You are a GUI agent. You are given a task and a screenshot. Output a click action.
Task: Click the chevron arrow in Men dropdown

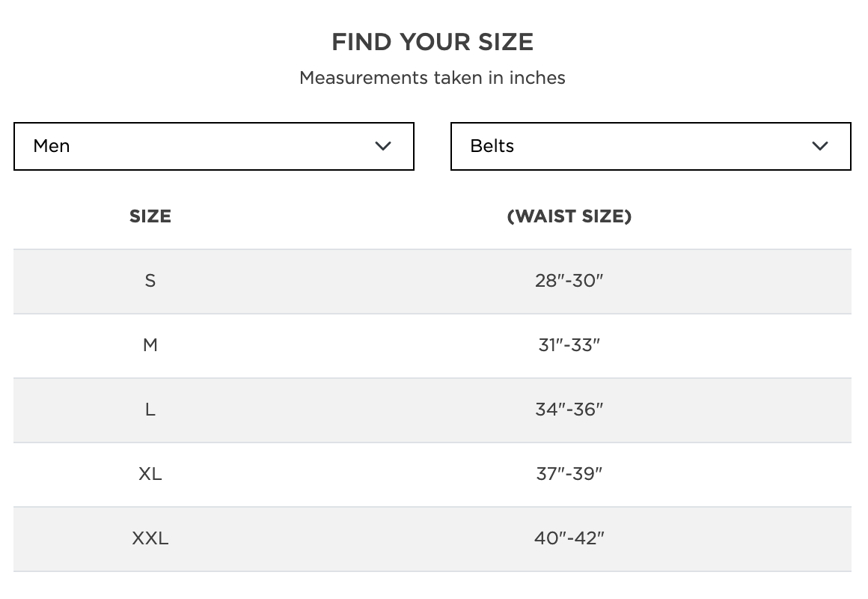point(383,146)
